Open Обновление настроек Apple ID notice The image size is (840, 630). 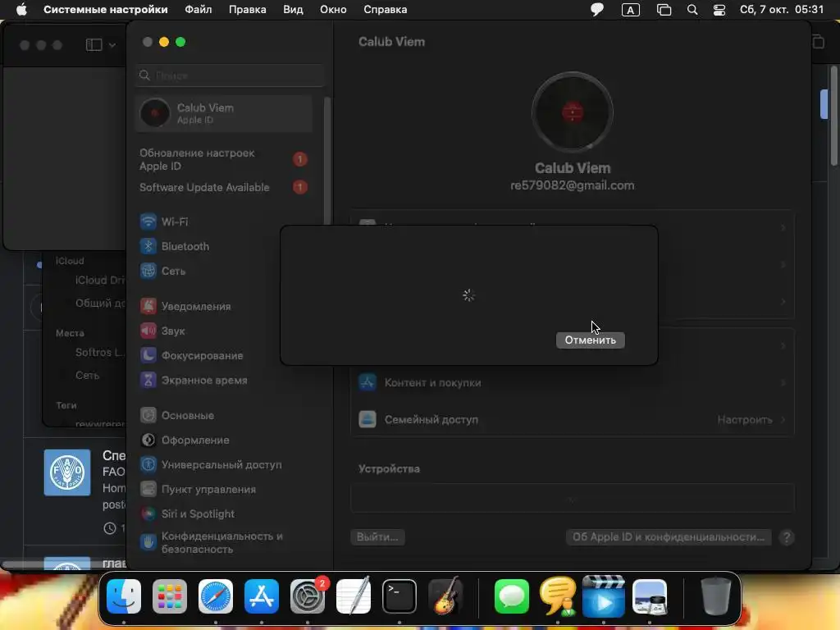(224, 160)
